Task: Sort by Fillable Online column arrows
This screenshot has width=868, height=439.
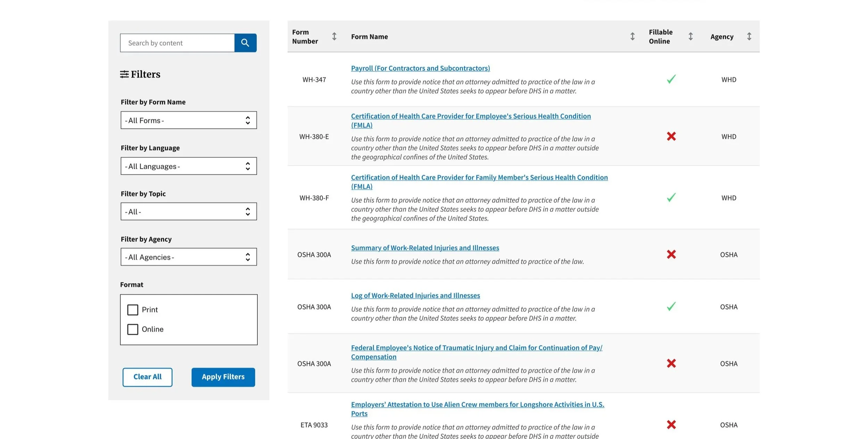Action: [x=690, y=36]
